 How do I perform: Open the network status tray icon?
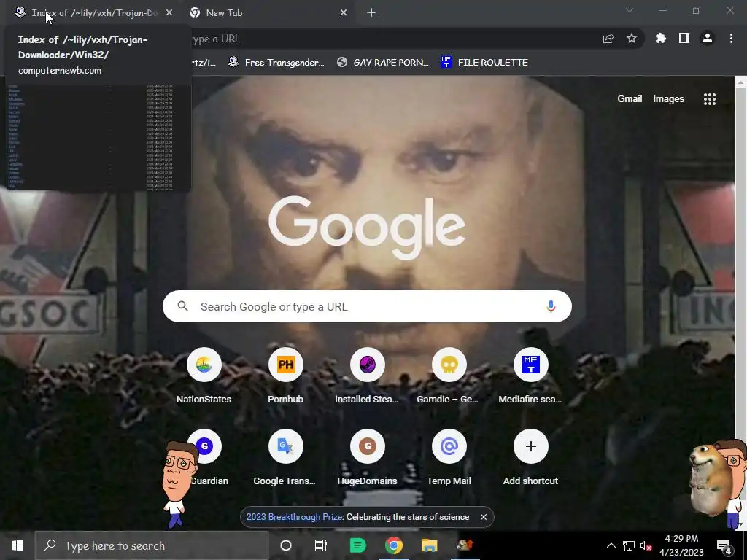point(629,545)
